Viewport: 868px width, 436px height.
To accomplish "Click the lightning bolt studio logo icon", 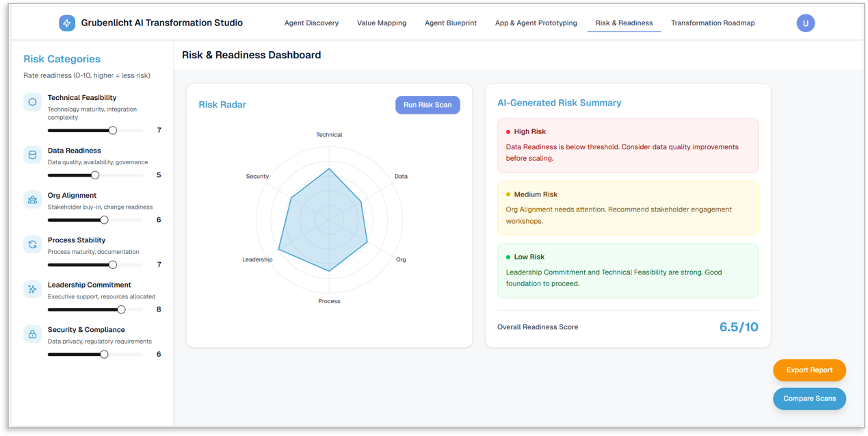I will pos(67,23).
